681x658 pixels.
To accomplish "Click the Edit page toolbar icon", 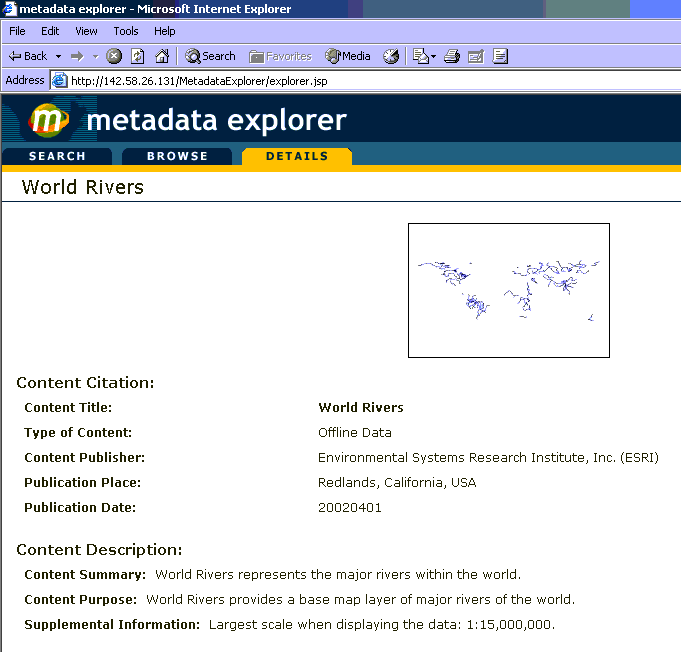I will pos(476,57).
